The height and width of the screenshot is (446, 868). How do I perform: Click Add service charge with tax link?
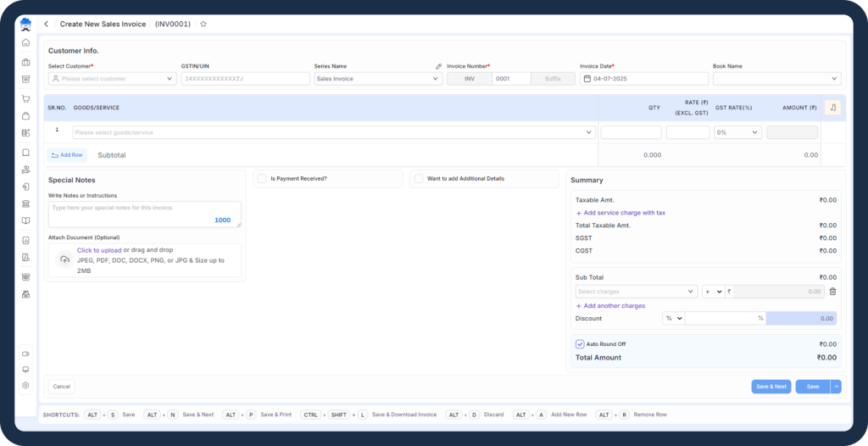point(620,213)
